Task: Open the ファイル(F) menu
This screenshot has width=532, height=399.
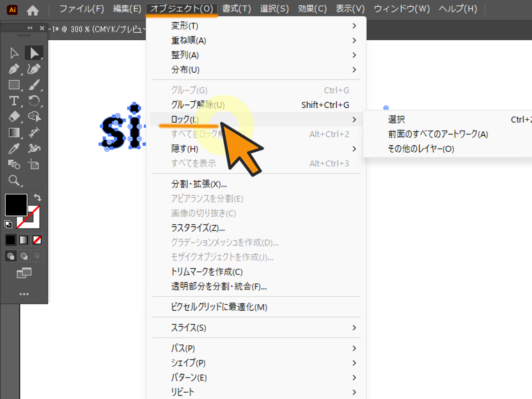Action: click(x=82, y=9)
